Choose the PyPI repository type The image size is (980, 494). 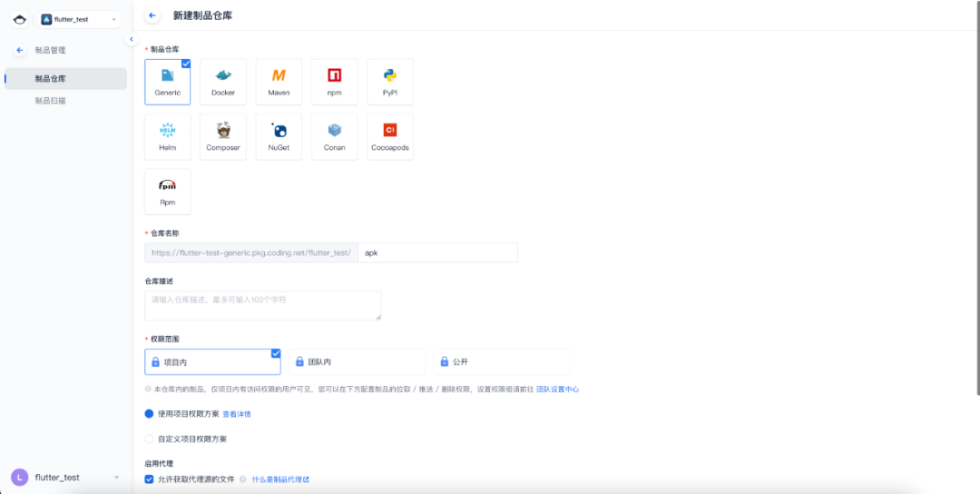click(x=390, y=82)
